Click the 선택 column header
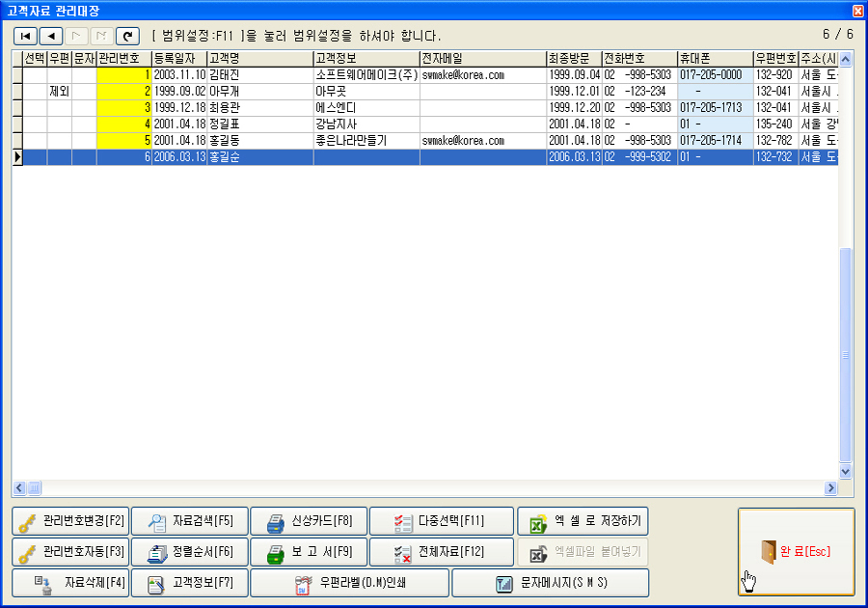Screen dimensions: 868x608 tap(35, 59)
